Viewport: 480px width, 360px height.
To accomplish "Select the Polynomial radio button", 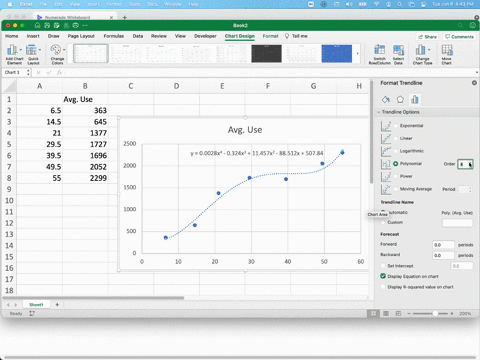I will (x=396, y=164).
